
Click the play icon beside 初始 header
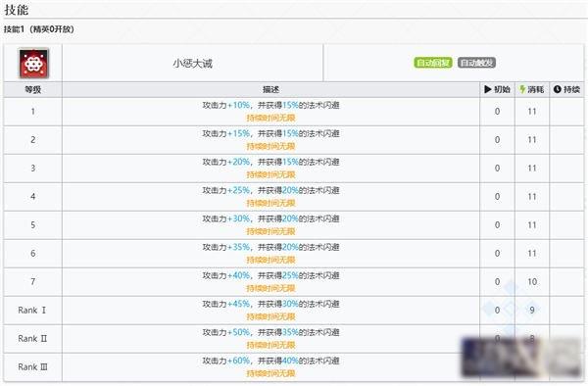click(487, 89)
